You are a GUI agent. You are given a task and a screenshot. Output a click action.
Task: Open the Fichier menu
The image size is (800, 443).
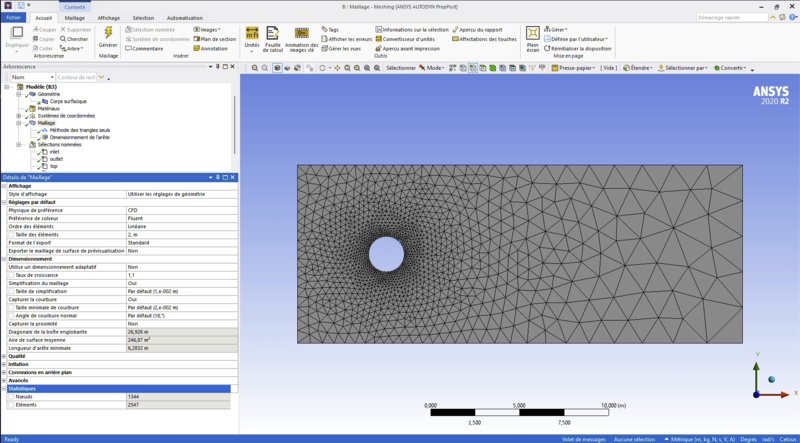pos(13,18)
